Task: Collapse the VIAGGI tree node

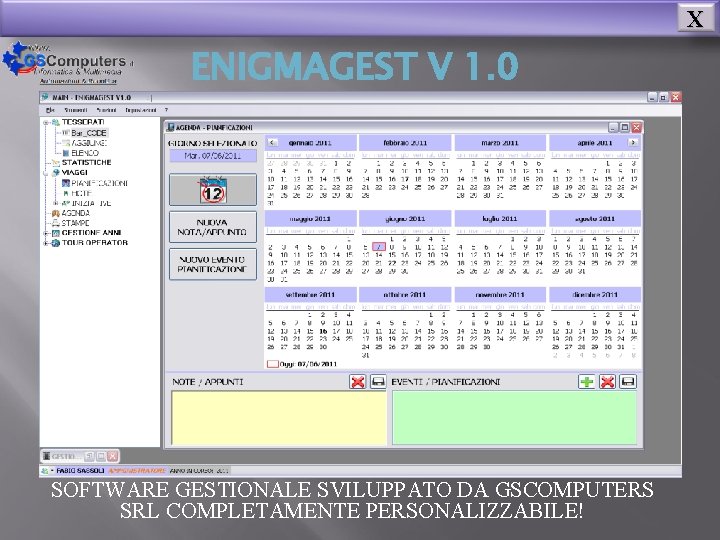Action: coord(46,173)
